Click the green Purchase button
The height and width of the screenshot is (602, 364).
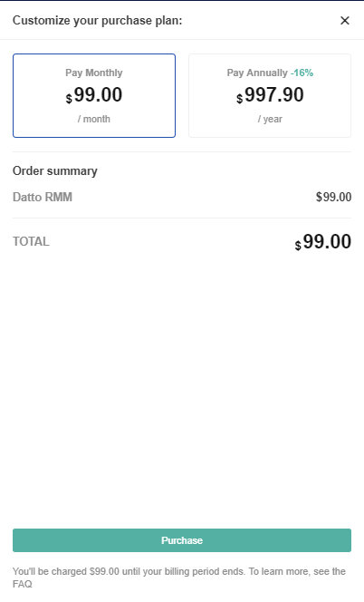pyautogui.click(x=182, y=540)
